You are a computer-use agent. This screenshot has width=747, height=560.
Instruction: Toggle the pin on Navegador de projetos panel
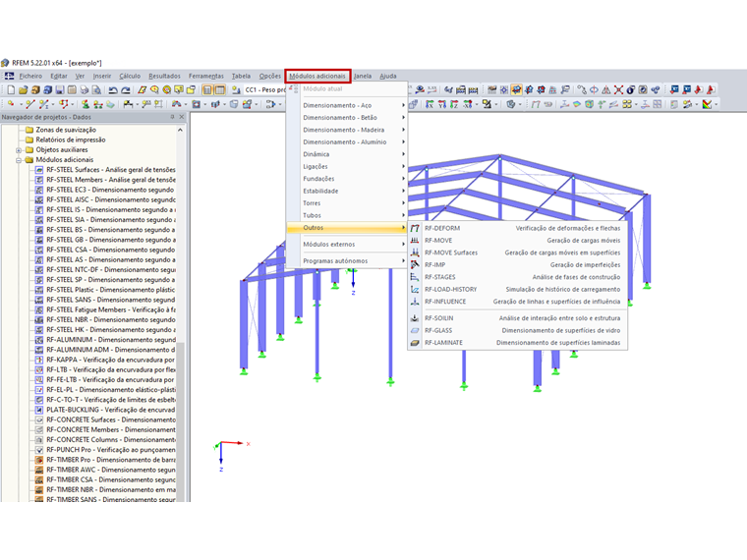(172, 117)
